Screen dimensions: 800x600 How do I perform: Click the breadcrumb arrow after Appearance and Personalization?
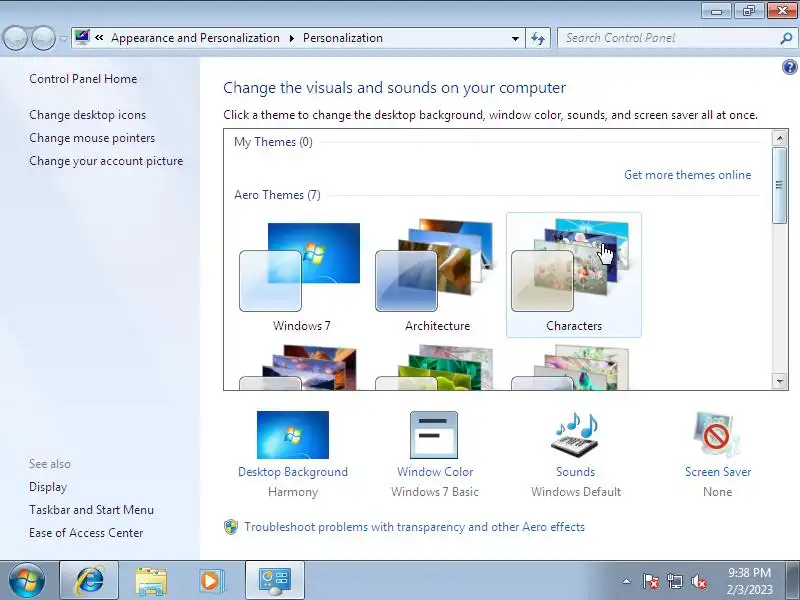[x=292, y=38]
